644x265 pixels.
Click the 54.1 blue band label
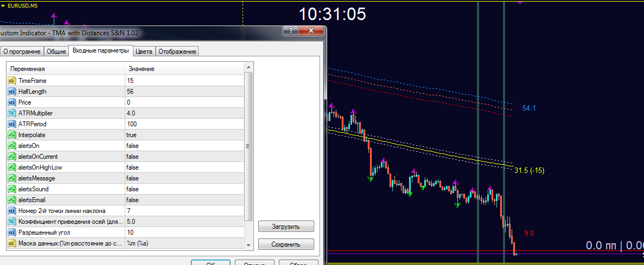tap(529, 108)
